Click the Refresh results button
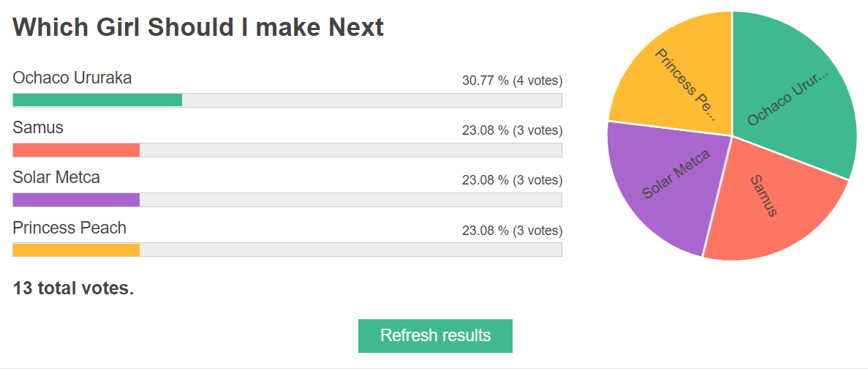Screen dimensions: 868x369 tap(435, 336)
